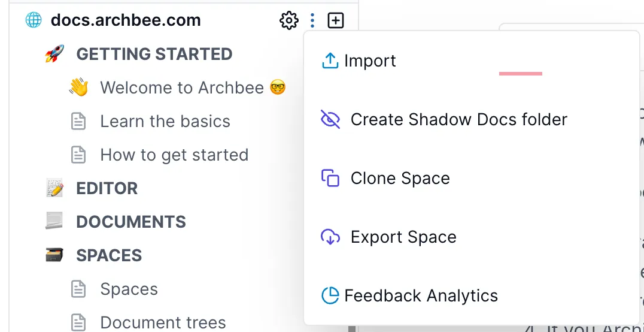Collapse the GETTING STARTED category
Image resolution: width=644 pixels, height=332 pixels.
click(154, 55)
